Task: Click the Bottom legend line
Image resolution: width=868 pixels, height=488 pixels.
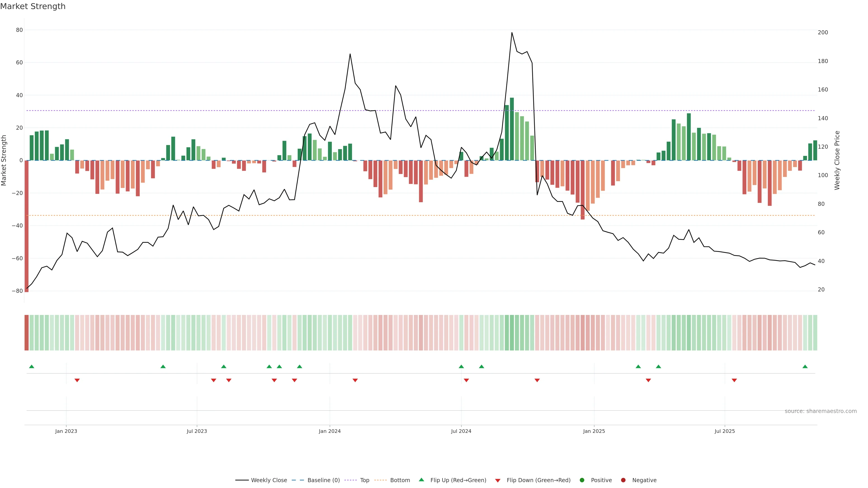Action: point(380,480)
